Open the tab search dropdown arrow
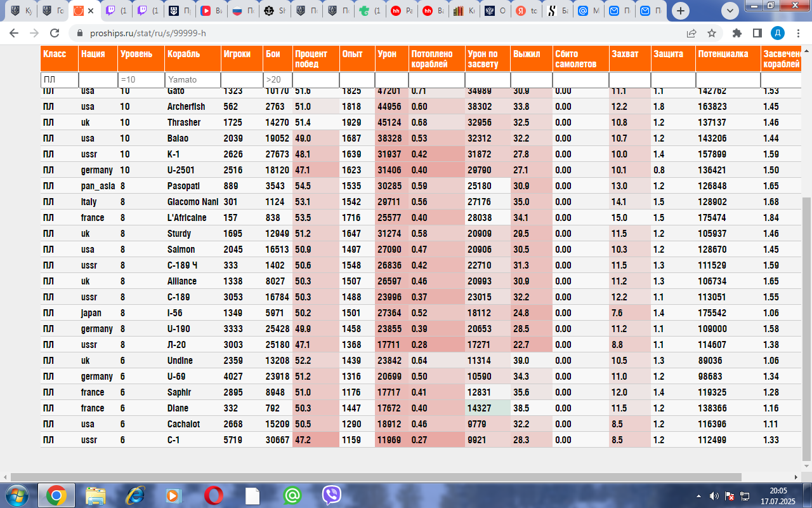The width and height of the screenshot is (812, 508). (730, 11)
